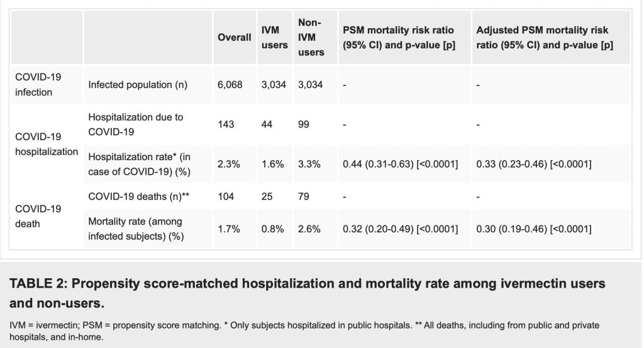This screenshot has width=644, height=348.
Task: Click the "Non-IVM users" column header
Action: click(311, 38)
